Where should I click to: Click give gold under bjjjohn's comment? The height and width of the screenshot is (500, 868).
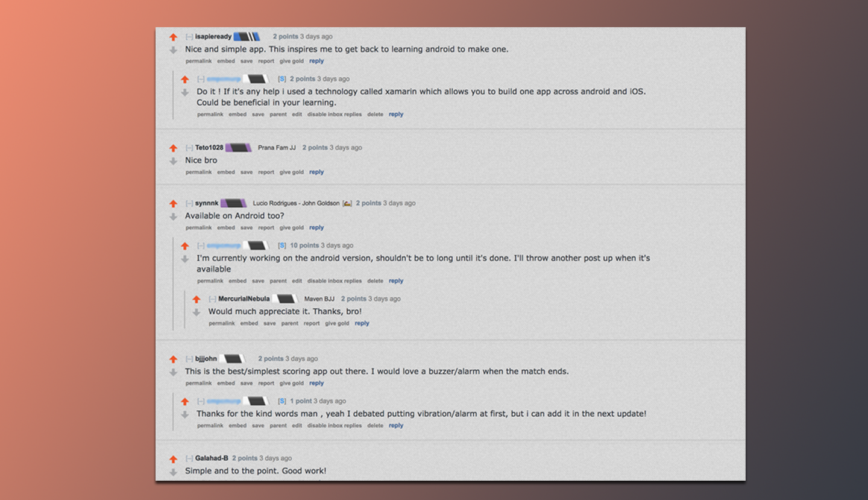click(292, 383)
